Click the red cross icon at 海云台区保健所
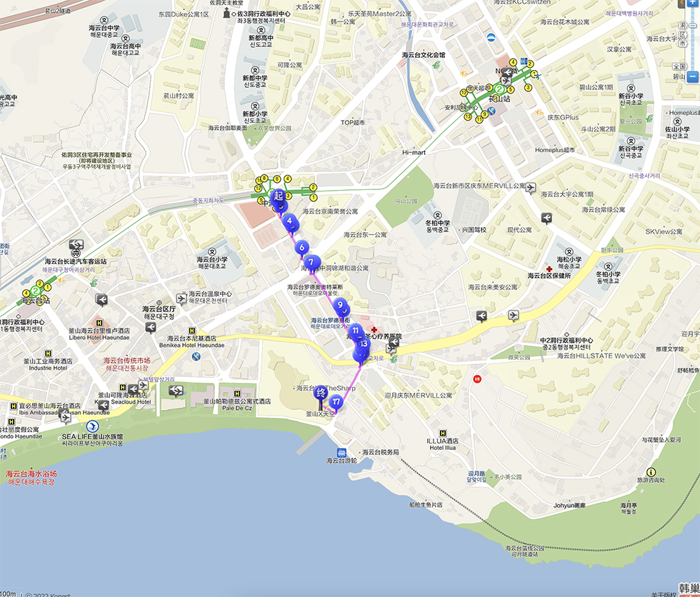The width and height of the screenshot is (700, 597). pos(549,269)
